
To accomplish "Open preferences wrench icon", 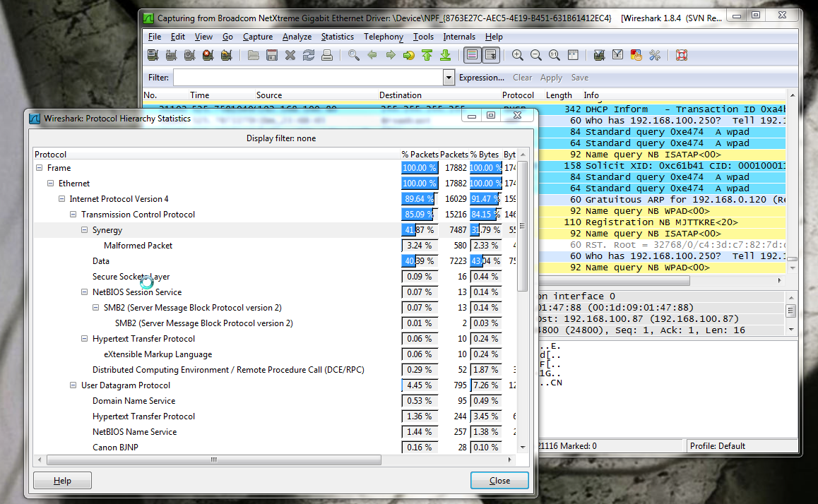I will [655, 55].
